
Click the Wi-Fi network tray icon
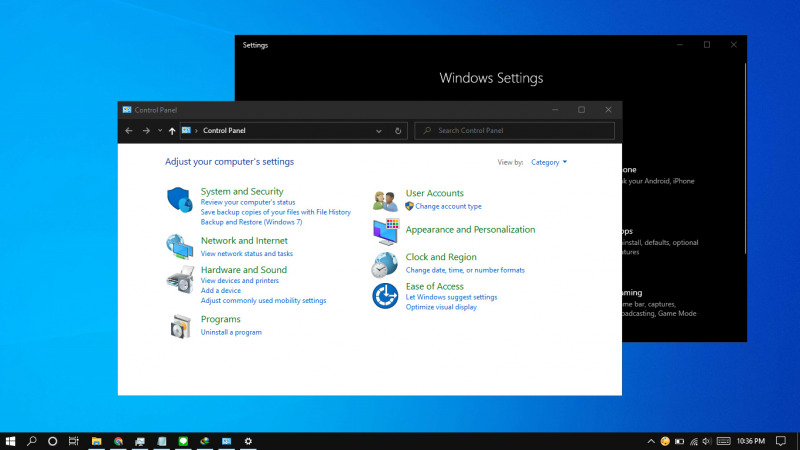[x=694, y=441]
